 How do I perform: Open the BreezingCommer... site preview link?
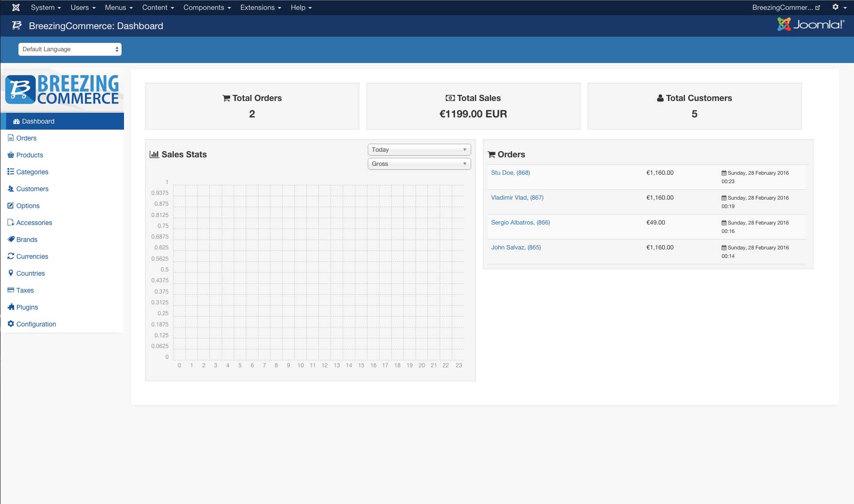click(x=786, y=8)
